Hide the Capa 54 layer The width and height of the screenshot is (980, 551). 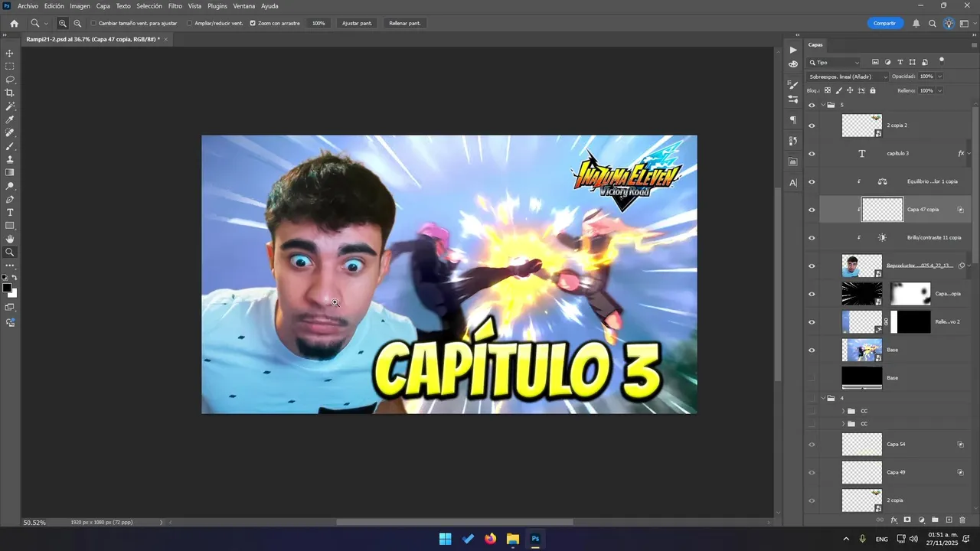[x=812, y=445]
